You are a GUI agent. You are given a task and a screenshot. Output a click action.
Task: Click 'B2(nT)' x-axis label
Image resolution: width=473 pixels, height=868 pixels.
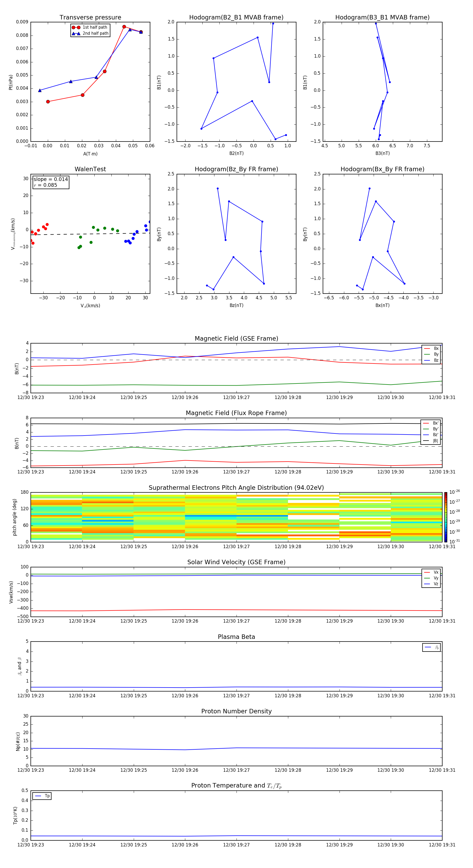[x=236, y=153]
